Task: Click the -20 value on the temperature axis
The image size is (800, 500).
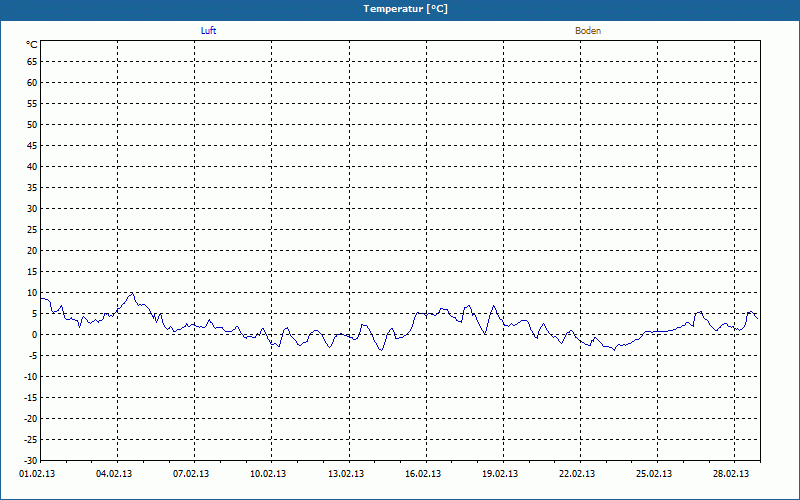Action: tap(31, 418)
